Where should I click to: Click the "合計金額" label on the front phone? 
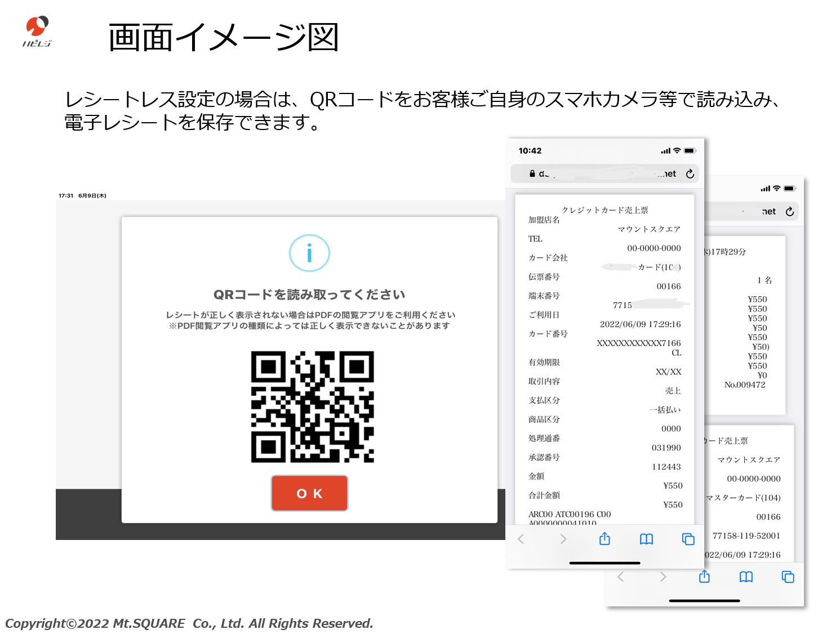pos(544,495)
